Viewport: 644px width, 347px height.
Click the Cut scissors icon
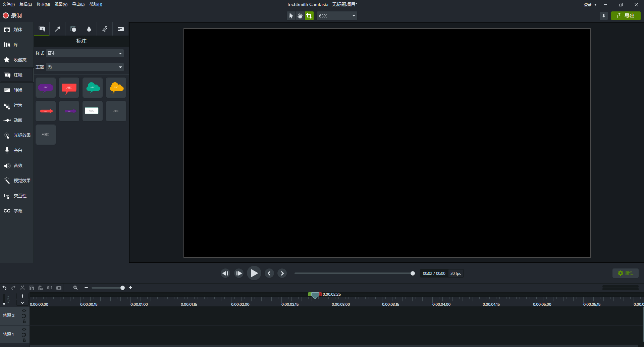pos(22,288)
